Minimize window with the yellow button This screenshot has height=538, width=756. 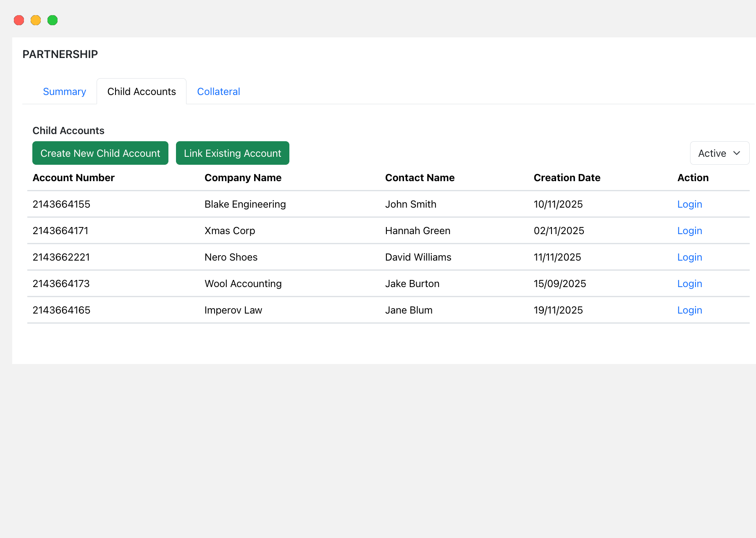coord(36,20)
